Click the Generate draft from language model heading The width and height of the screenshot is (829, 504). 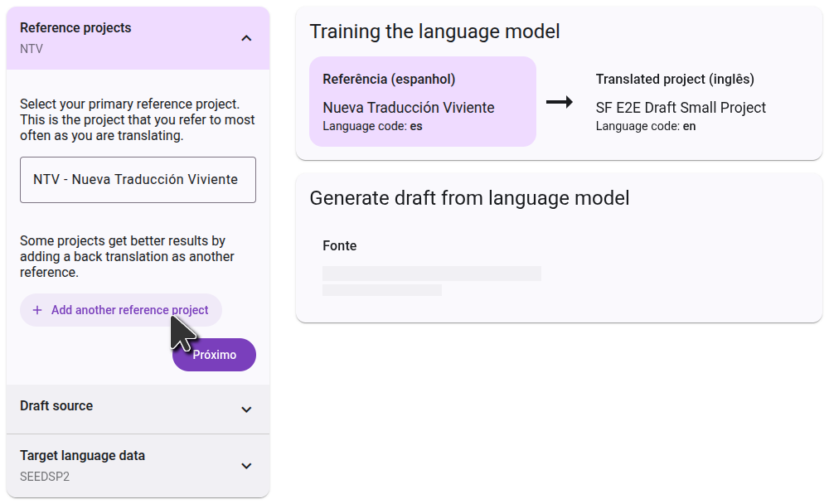(469, 198)
